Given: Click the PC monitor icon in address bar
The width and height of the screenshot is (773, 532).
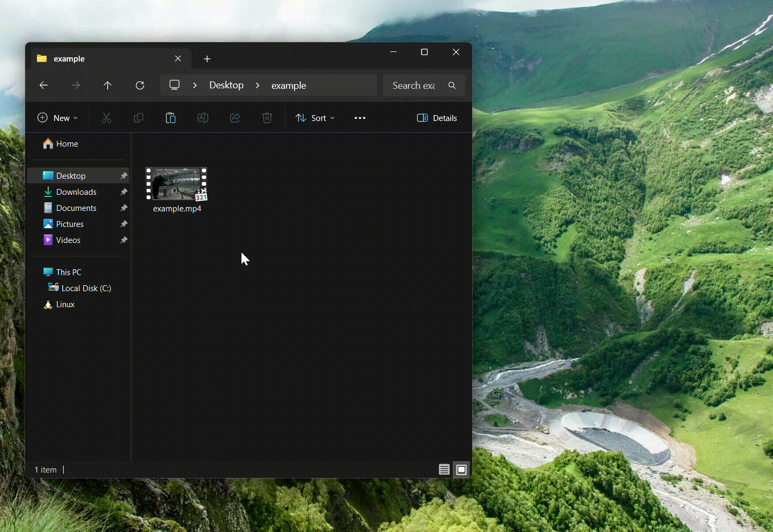Looking at the screenshot, I should tap(175, 85).
